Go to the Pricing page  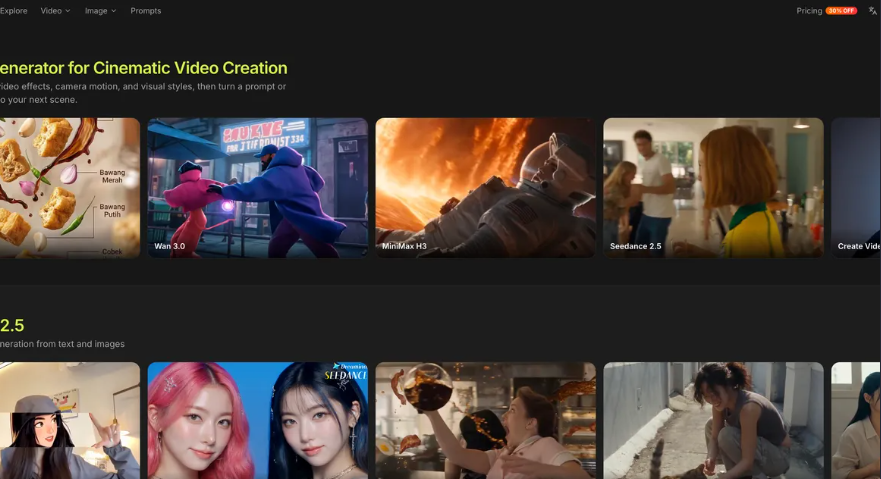809,11
